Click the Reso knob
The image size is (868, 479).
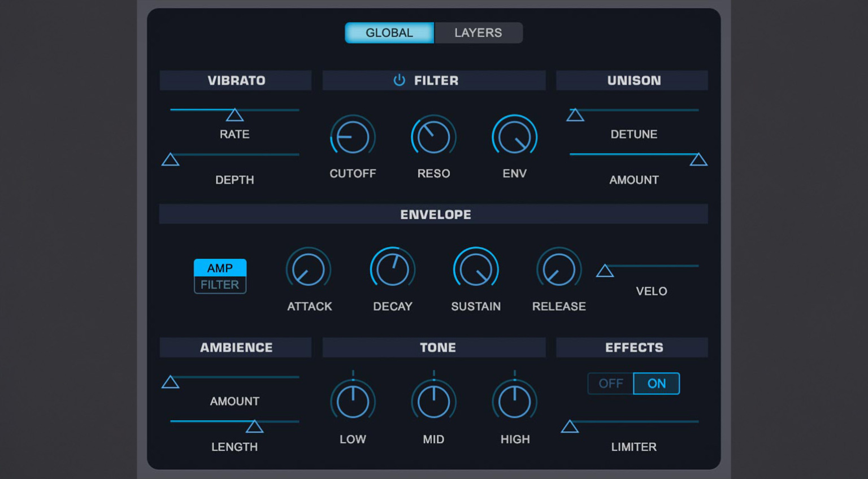(433, 136)
